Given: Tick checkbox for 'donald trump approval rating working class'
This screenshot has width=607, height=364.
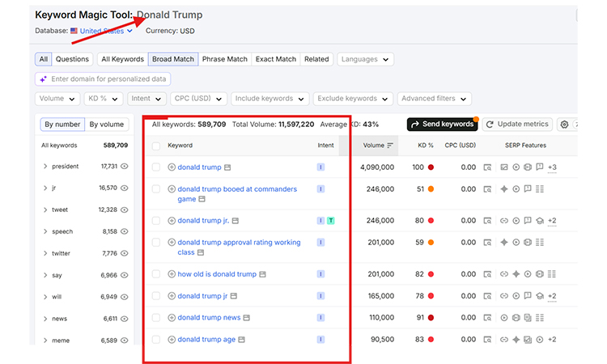Looking at the screenshot, I should (x=156, y=242).
